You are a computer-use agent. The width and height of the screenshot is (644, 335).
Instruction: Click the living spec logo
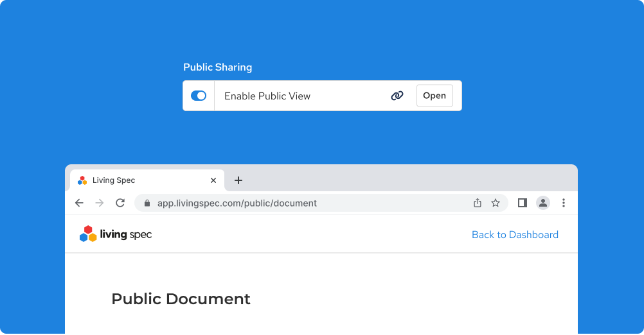click(116, 234)
